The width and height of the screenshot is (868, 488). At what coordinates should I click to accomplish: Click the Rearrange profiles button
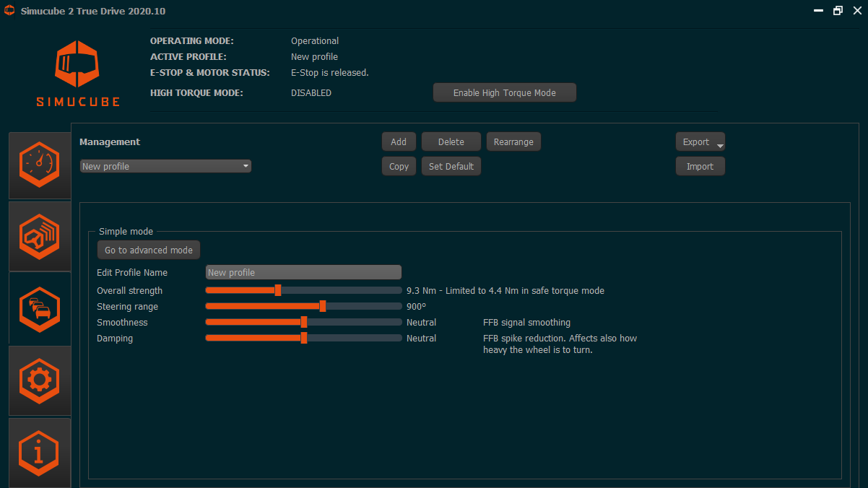(513, 141)
